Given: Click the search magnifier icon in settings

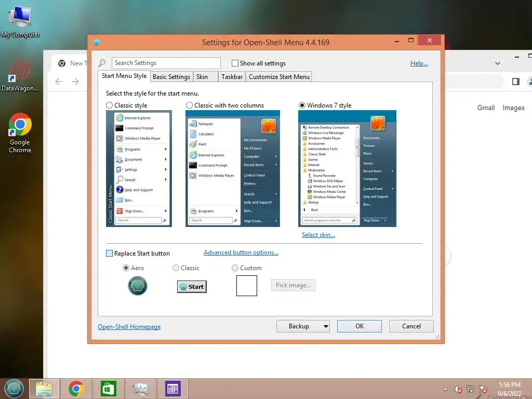Looking at the screenshot, I should pos(102,63).
